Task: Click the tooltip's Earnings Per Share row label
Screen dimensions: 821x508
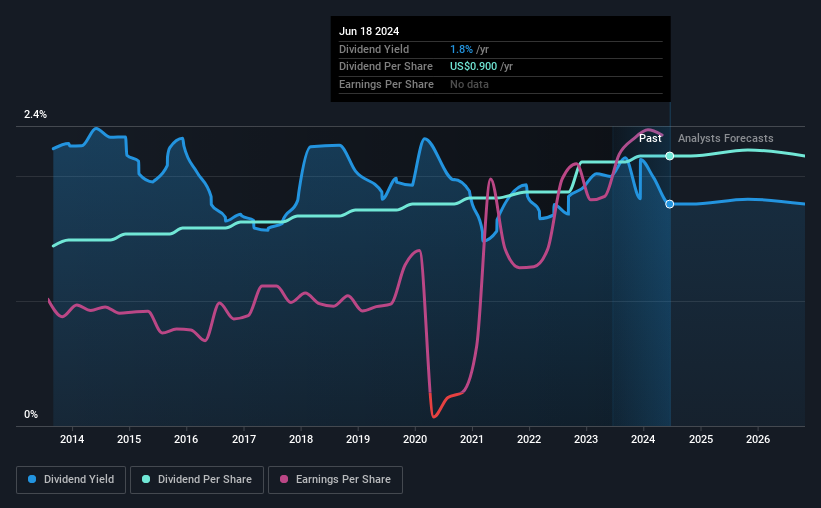Action: (386, 84)
